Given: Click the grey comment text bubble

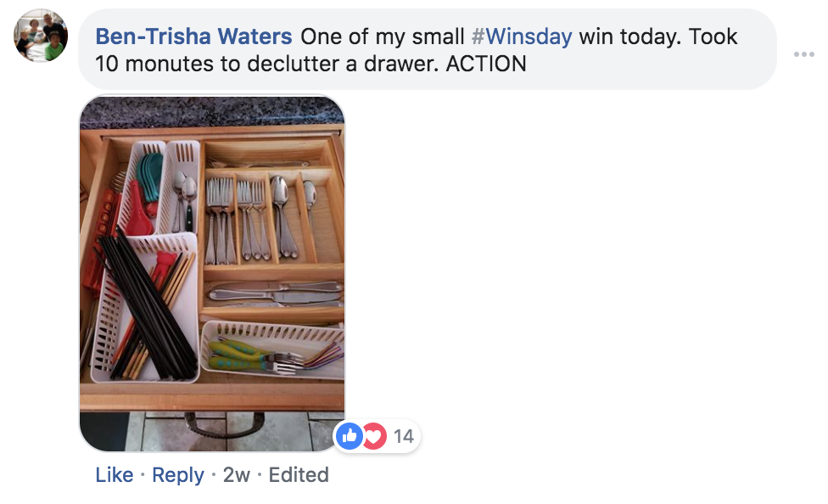Looking at the screenshot, I should [x=428, y=50].
